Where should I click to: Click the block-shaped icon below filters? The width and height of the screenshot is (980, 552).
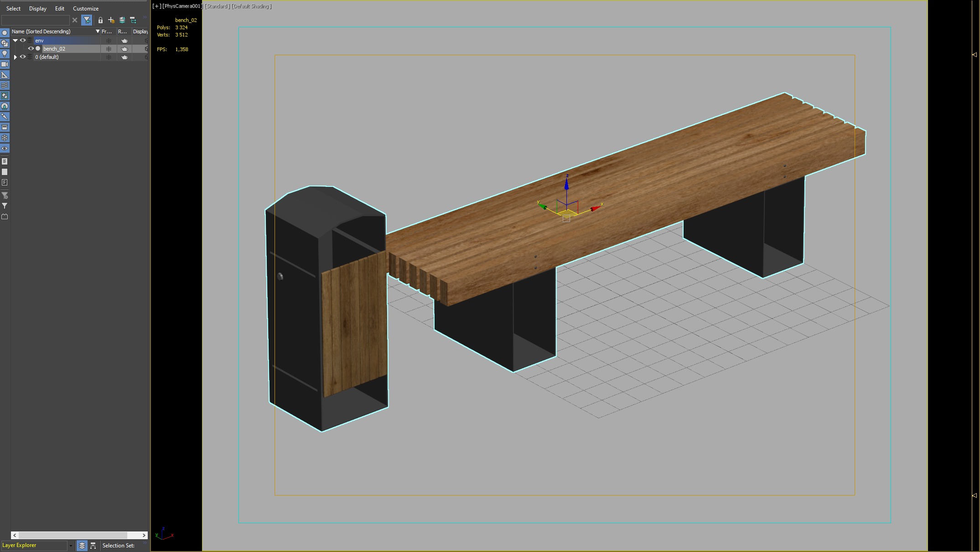5,217
